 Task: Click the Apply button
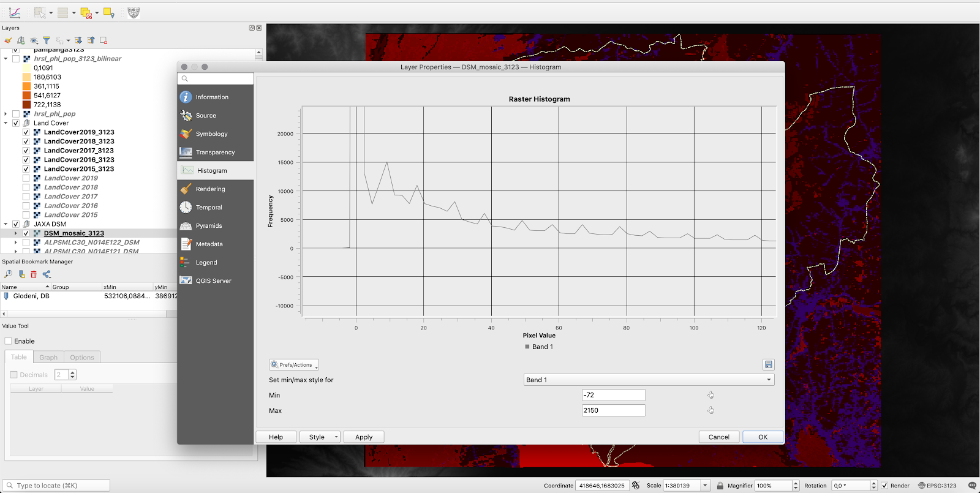click(364, 437)
